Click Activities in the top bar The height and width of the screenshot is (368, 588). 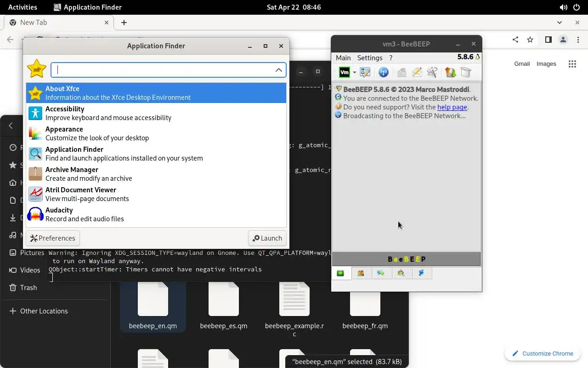pyautogui.click(x=23, y=7)
